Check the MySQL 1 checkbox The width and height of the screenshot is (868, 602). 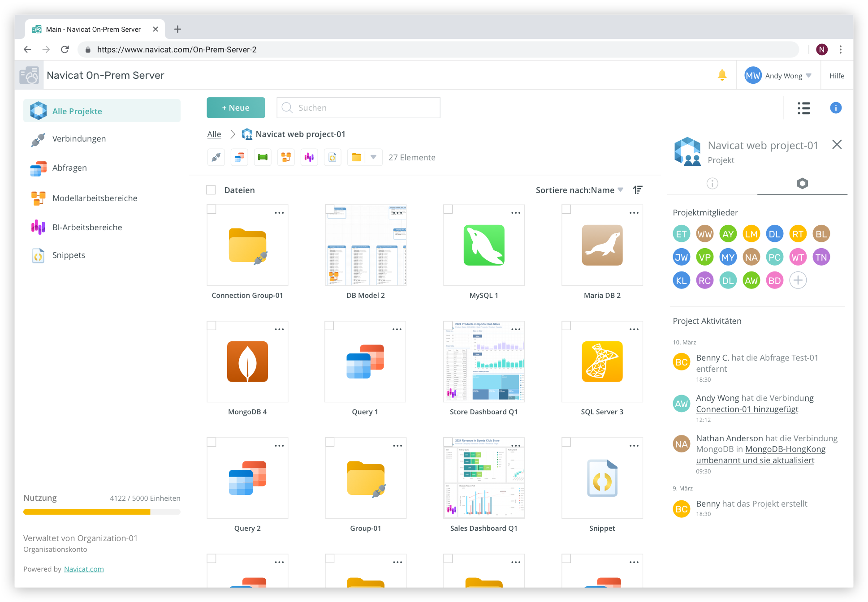(x=448, y=209)
